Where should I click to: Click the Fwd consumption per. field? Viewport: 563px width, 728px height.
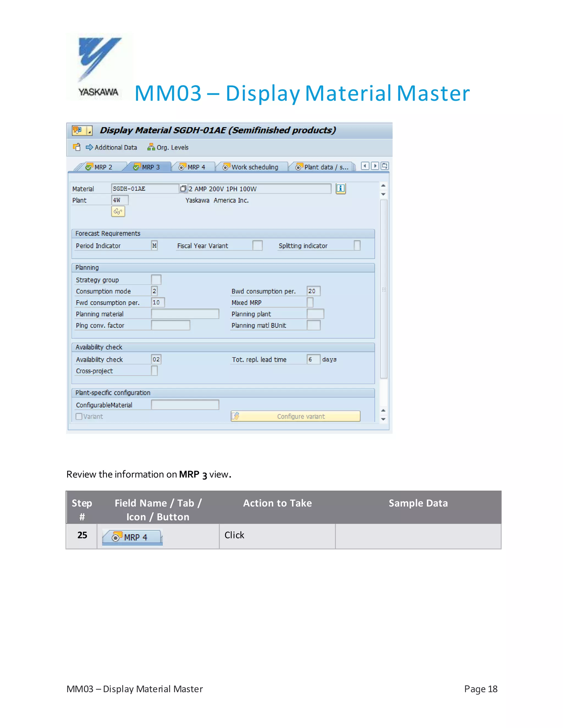tap(158, 302)
